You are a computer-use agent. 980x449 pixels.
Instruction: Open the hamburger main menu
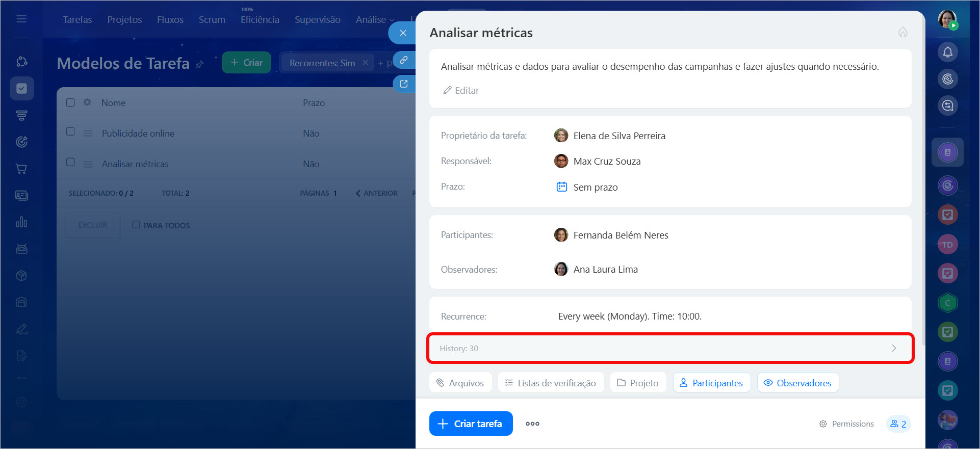pos(21,19)
